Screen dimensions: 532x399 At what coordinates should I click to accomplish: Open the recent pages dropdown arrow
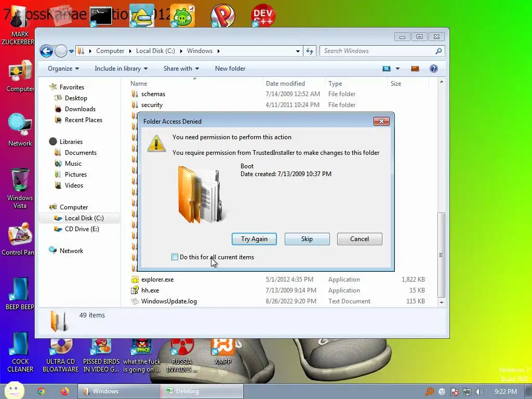pyautogui.click(x=71, y=51)
